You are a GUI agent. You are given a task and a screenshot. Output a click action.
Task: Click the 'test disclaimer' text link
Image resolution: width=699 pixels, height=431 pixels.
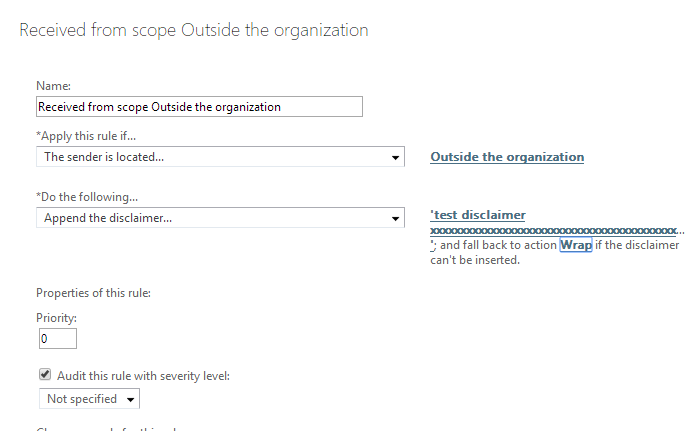pos(478,215)
